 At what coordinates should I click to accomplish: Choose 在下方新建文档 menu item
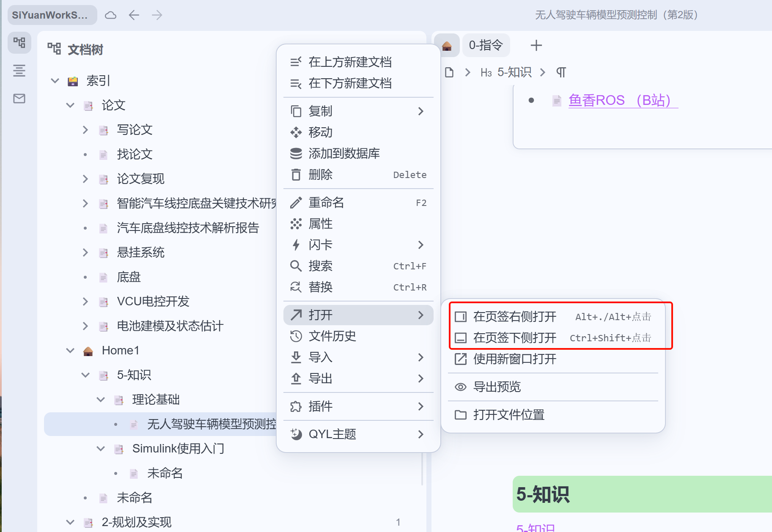[358, 83]
